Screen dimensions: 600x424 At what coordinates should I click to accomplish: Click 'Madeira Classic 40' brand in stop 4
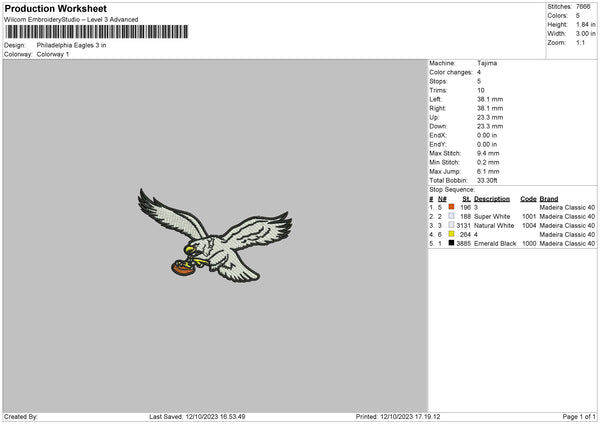[567, 235]
